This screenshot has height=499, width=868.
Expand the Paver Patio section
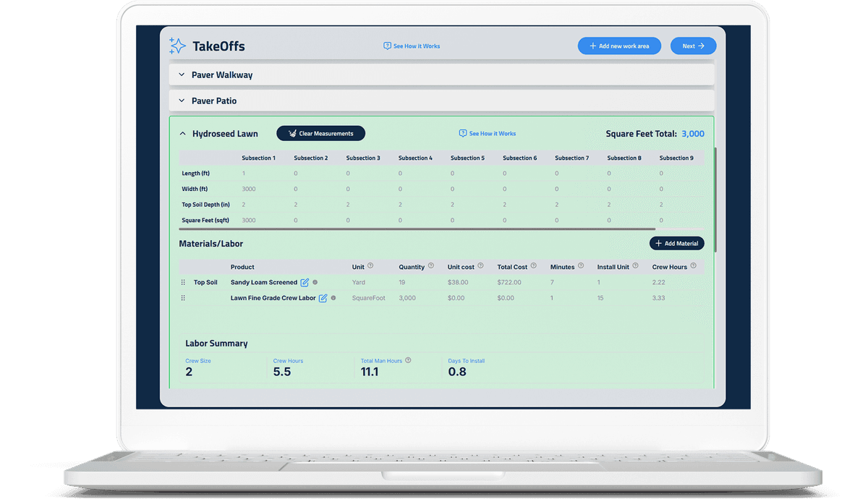(182, 101)
